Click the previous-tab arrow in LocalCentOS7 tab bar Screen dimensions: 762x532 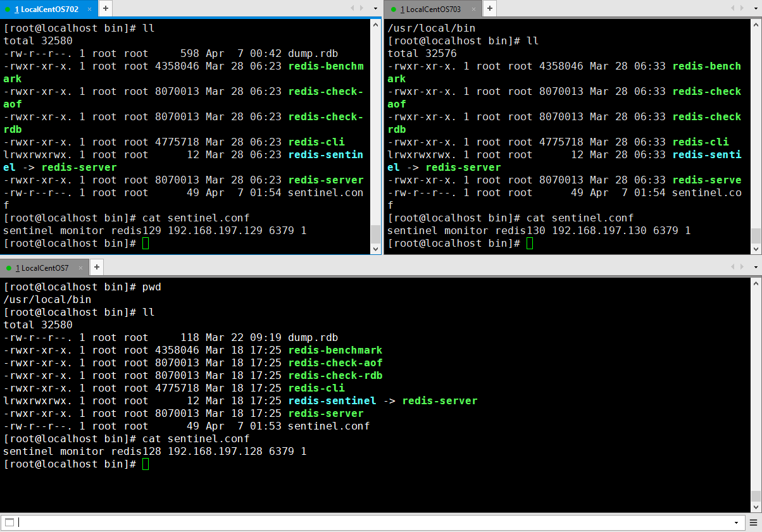pos(733,268)
